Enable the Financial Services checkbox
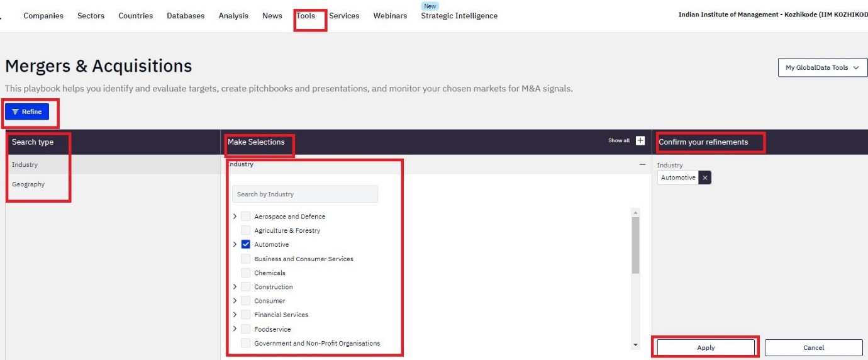 tap(246, 315)
